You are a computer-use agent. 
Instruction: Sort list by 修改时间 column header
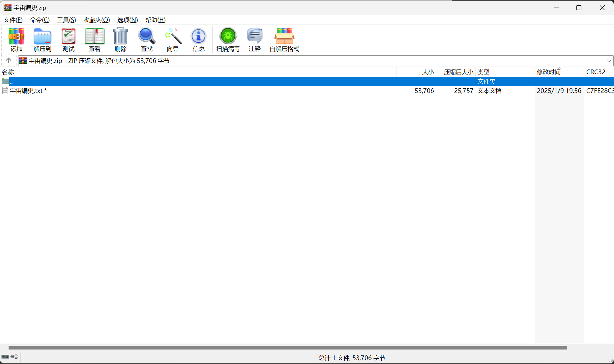click(x=549, y=72)
